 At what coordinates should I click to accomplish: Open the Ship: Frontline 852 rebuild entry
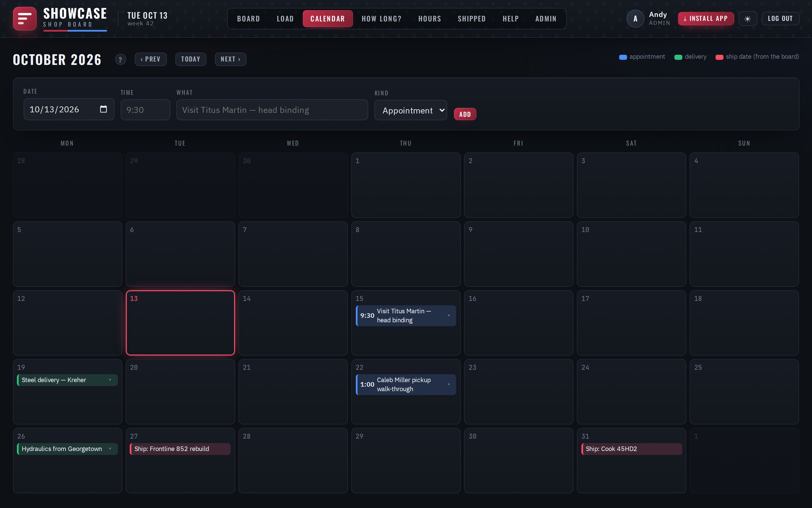(x=180, y=449)
